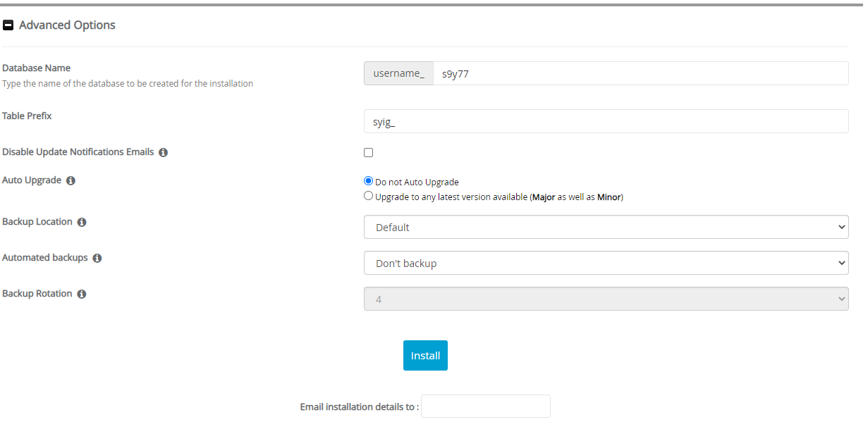The width and height of the screenshot is (868, 434).
Task: Choose Upgrade to any latest version radio button
Action: (x=368, y=197)
